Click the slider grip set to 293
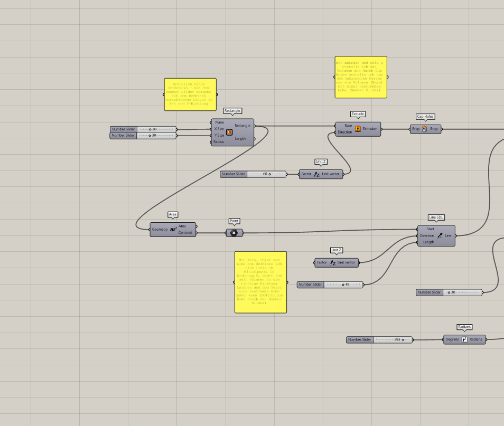Screen dimensions: 504x426 [404, 340]
